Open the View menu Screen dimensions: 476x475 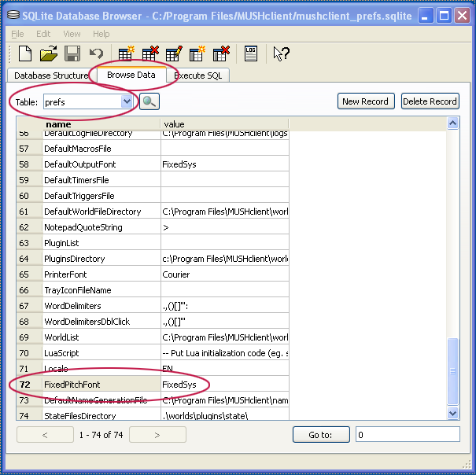click(72, 34)
